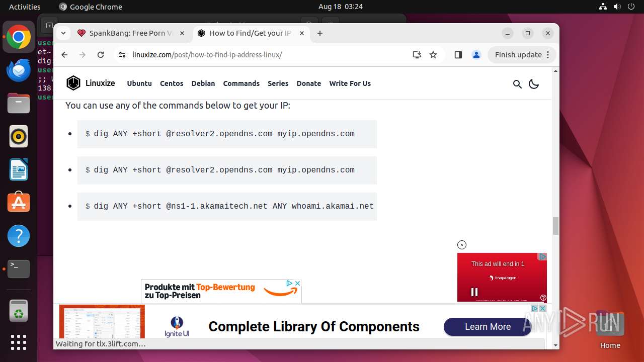Click the ns1-1.akamaitech.net dig command
Image resolution: width=644 pixels, height=362 pixels.
(x=227, y=206)
